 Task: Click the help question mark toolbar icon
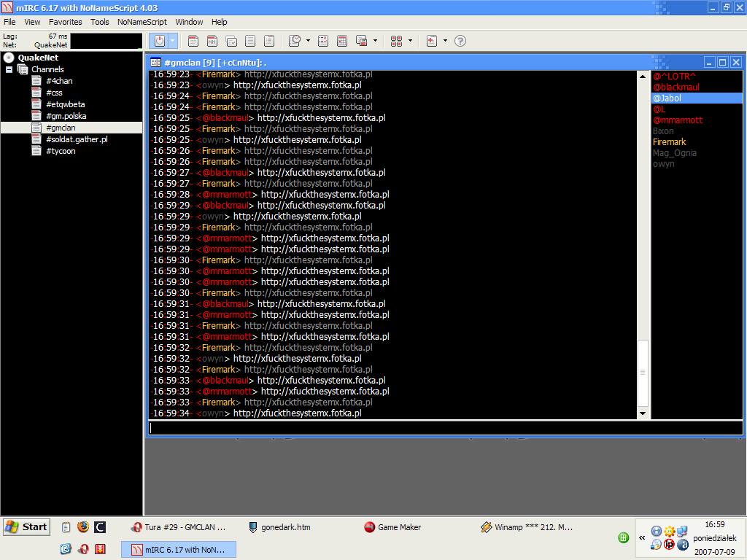click(460, 41)
